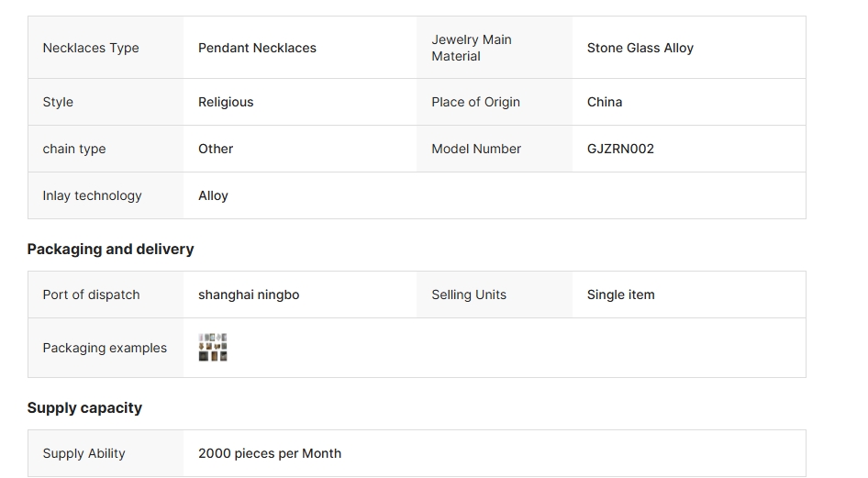Click the Jewelry Main Material label

tap(472, 48)
